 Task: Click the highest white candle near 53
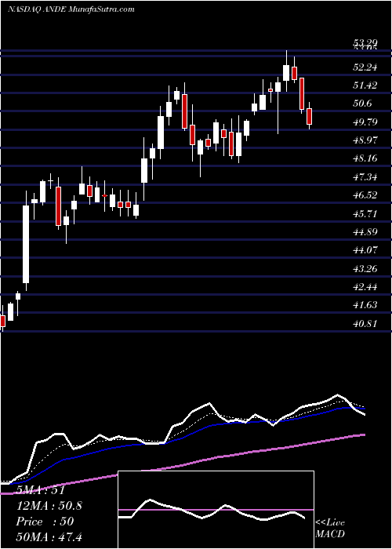click(x=286, y=73)
